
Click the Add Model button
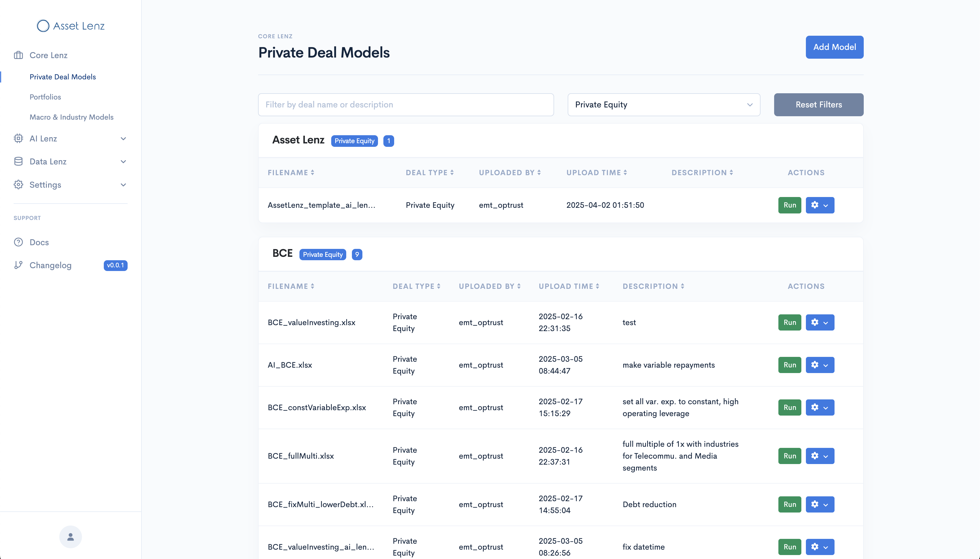coord(834,47)
